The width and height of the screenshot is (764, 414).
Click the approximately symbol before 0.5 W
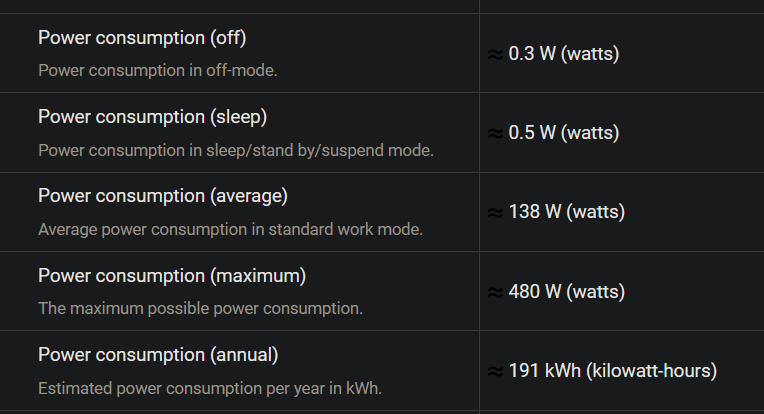496,133
